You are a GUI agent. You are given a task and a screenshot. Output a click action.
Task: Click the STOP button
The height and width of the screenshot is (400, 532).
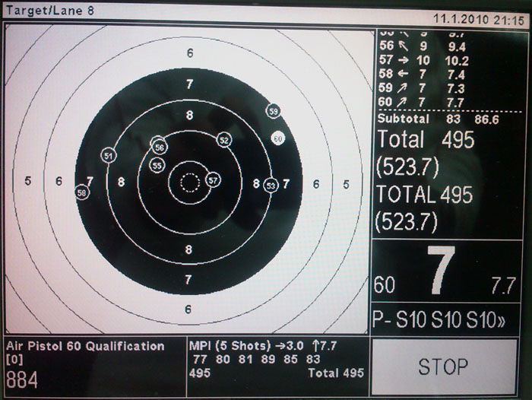(x=445, y=367)
